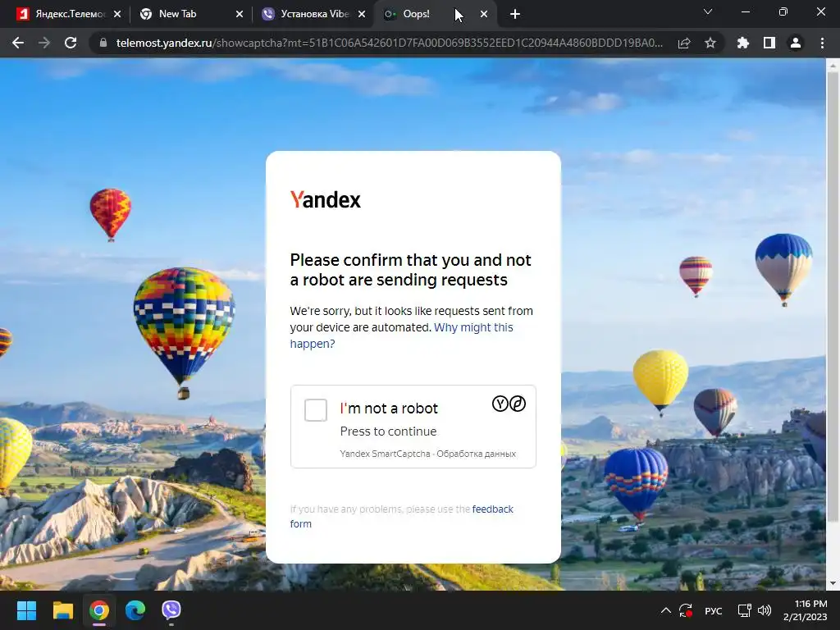Open File Explorer from the taskbar

[x=62, y=610]
